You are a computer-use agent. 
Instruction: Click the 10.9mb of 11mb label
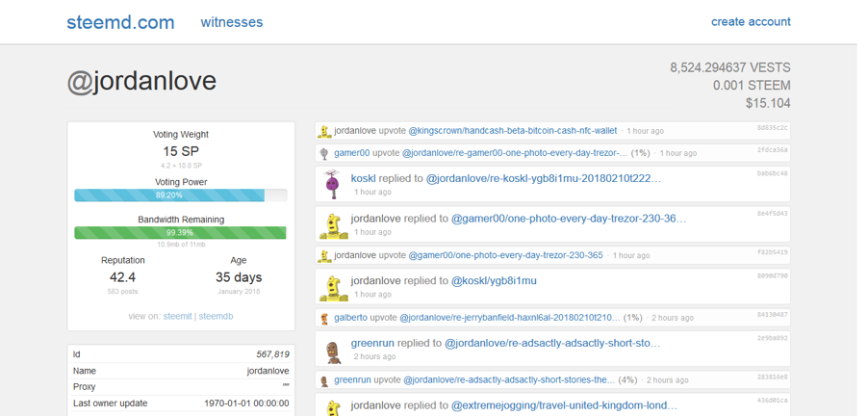click(181, 245)
